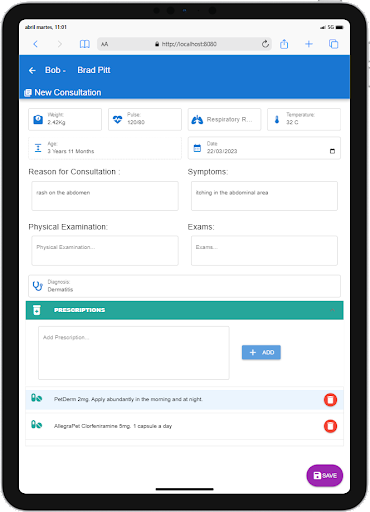Click the lungs respiratory icon

(197, 119)
